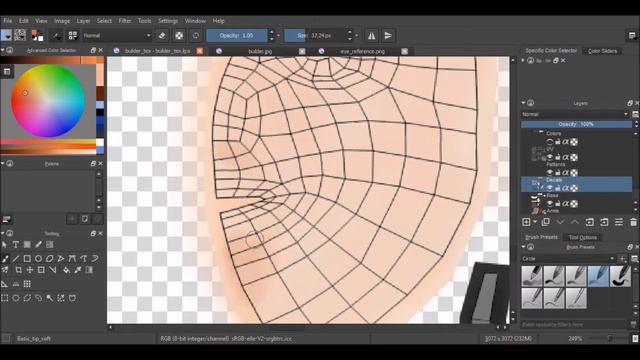Select the Contiguous Selection magic wand tool
This screenshot has height=360, width=640.
click(x=49, y=298)
